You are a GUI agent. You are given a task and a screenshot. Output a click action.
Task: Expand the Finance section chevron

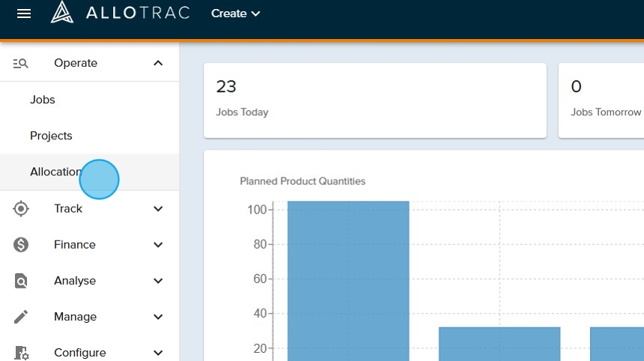(158, 245)
